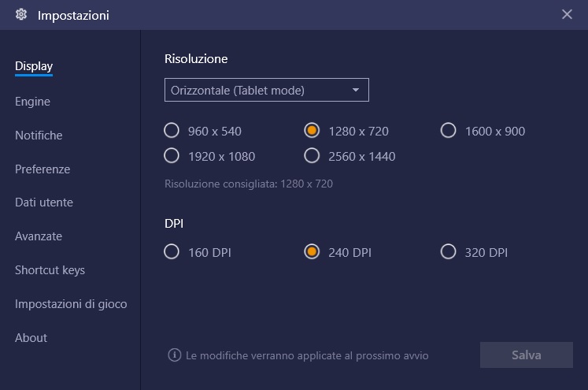
Task: Click the settings gear icon in title bar
Action: tap(21, 14)
